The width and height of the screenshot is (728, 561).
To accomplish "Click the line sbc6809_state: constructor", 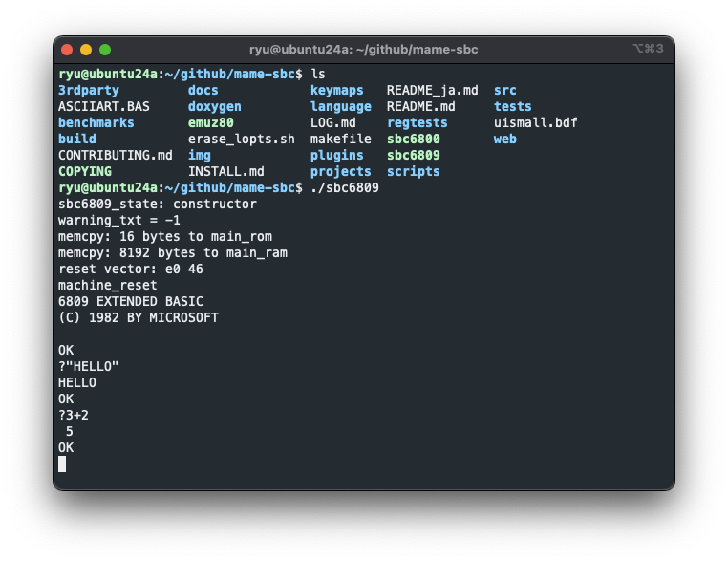I will click(x=158, y=204).
